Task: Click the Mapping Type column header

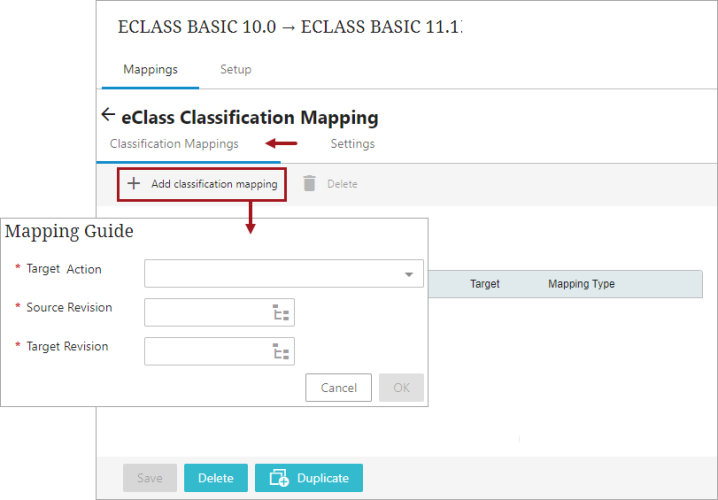Action: click(582, 284)
